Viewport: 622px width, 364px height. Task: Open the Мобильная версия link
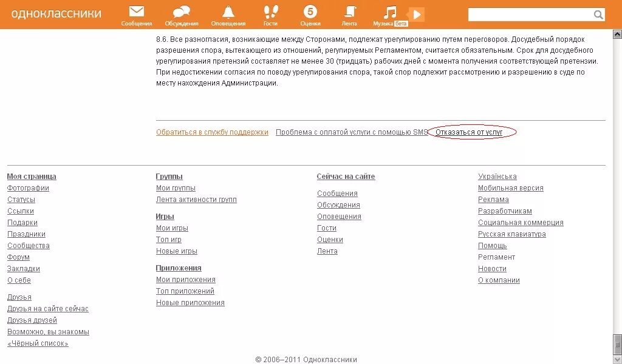coord(510,187)
